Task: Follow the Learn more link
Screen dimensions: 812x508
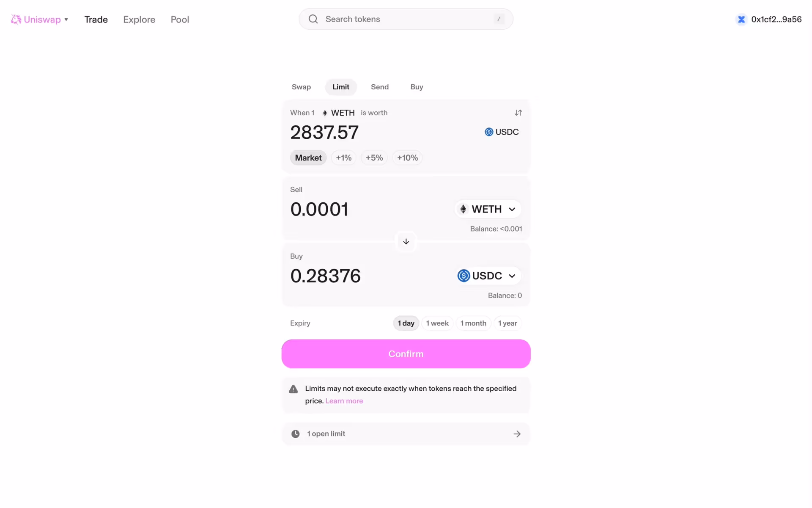Action: (x=344, y=401)
